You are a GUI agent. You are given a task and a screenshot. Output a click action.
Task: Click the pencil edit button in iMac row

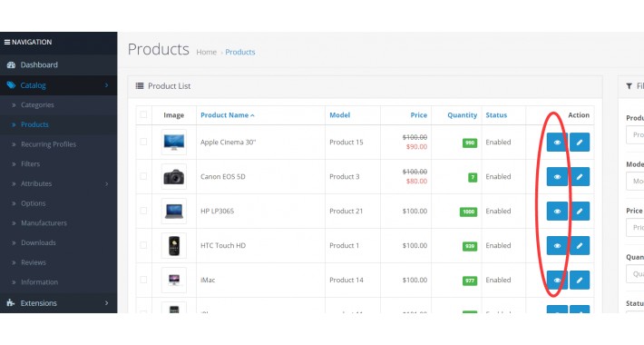coord(580,280)
